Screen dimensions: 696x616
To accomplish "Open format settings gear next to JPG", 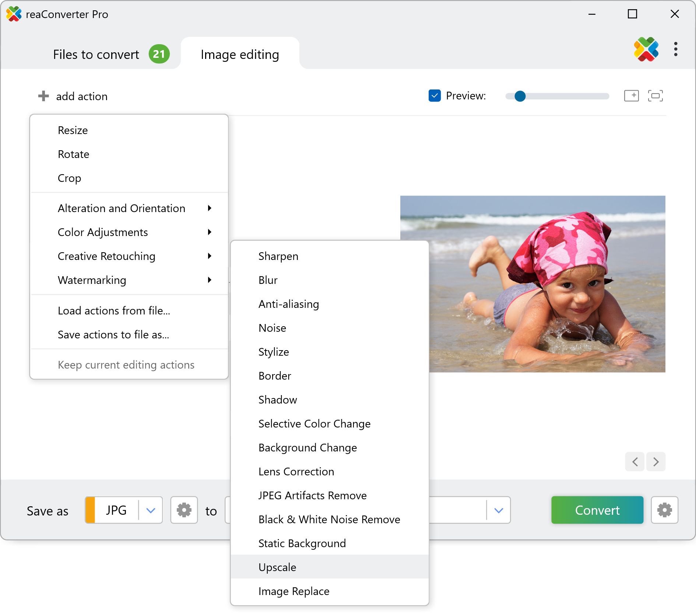I will (x=184, y=510).
